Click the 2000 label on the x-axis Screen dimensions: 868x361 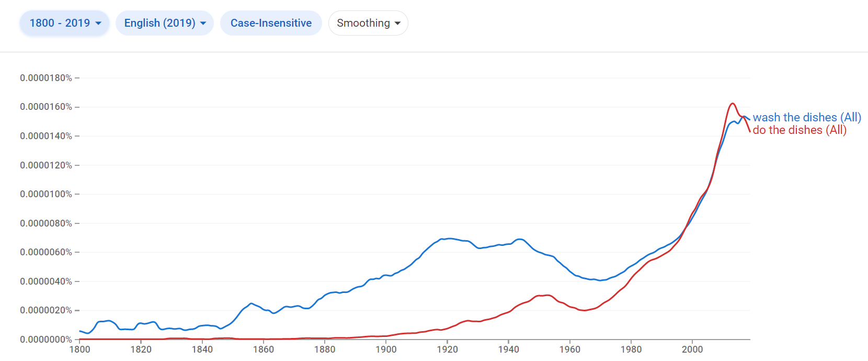click(x=693, y=349)
